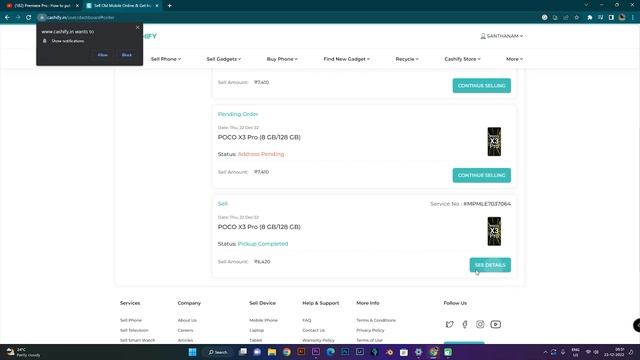
Task: Open the Pending Order heading link
Action: pos(238,114)
